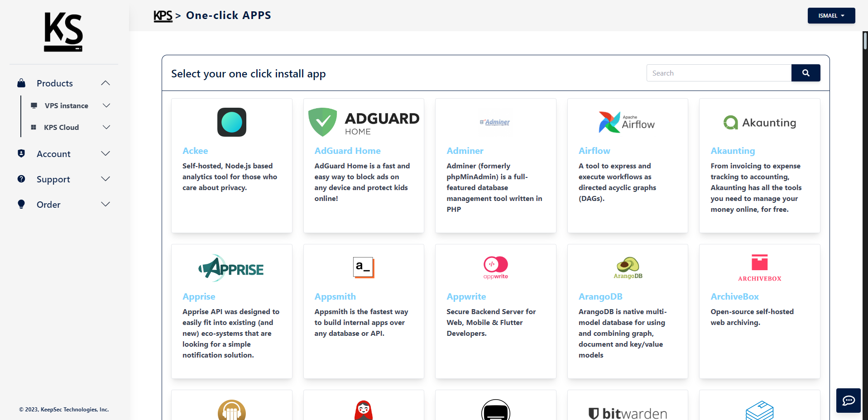Open the ArchiveBox title link
The image size is (868, 420).
tap(735, 296)
